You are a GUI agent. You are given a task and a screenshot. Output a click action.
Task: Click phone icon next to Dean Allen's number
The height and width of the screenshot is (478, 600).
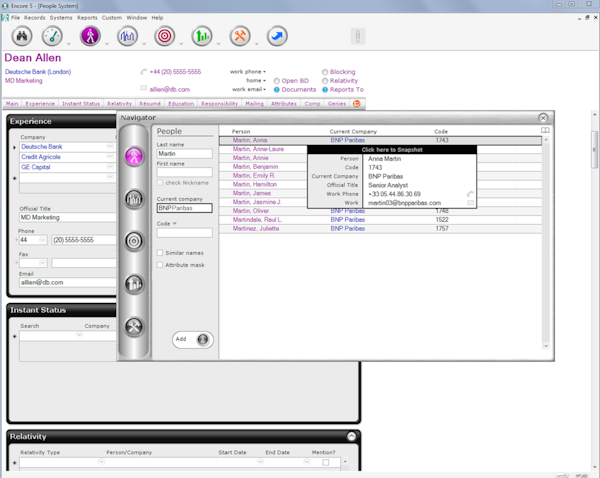pyautogui.click(x=143, y=72)
